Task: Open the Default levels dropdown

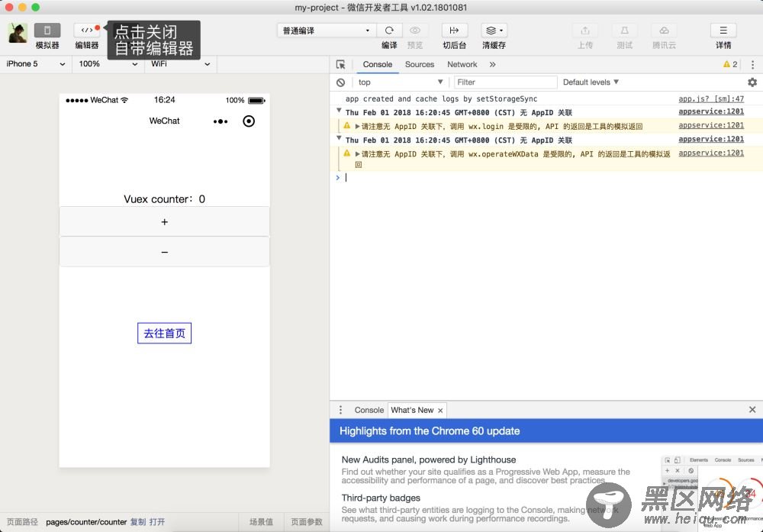Action: point(591,82)
